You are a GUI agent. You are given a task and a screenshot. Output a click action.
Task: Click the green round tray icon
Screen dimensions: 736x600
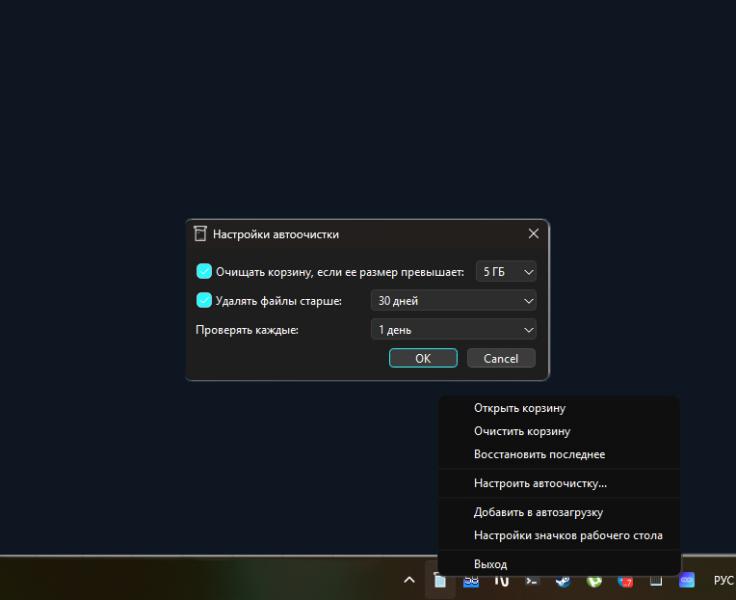[x=594, y=581]
